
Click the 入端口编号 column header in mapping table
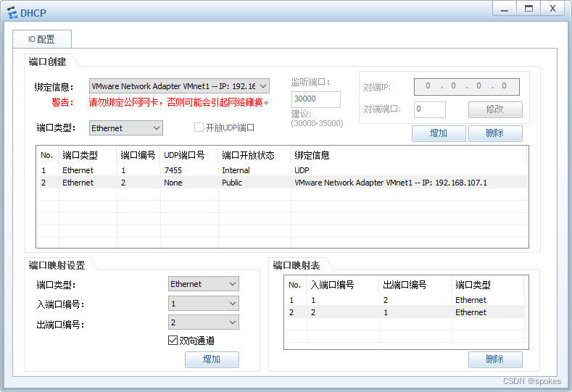[x=343, y=285]
